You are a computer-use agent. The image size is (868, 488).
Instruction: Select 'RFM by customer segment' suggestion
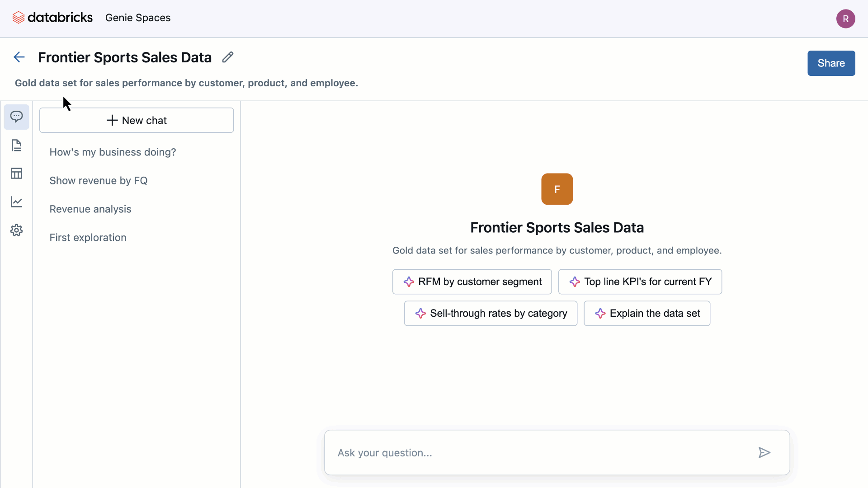click(473, 281)
